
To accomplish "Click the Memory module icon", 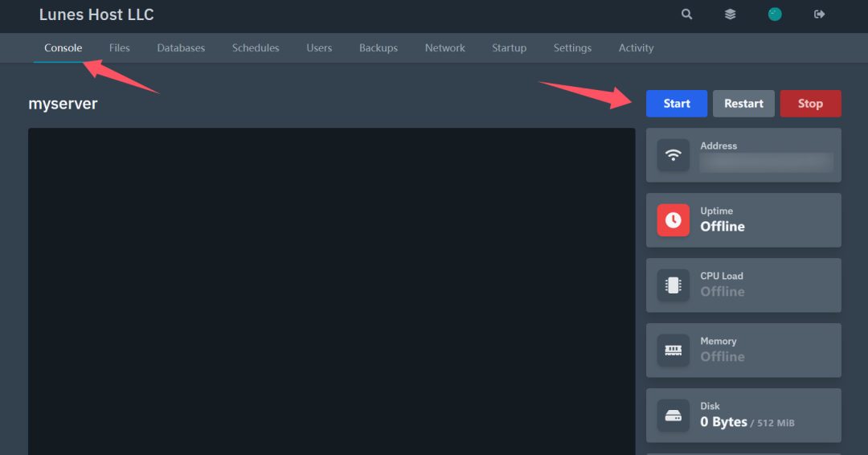I will coord(674,350).
